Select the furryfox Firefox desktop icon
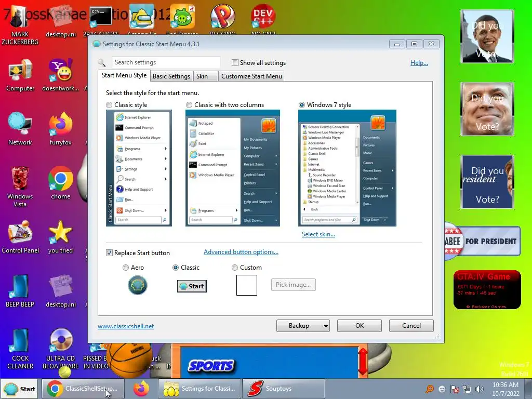 (x=60, y=129)
